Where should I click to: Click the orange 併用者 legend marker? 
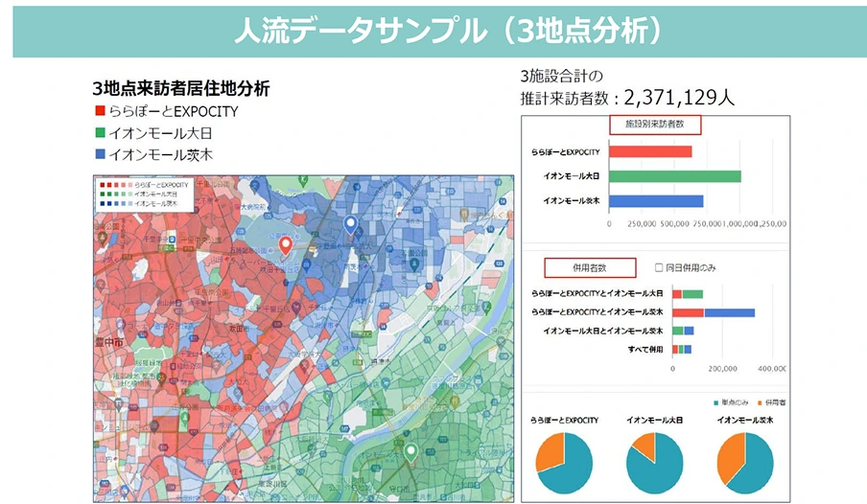tap(761, 402)
